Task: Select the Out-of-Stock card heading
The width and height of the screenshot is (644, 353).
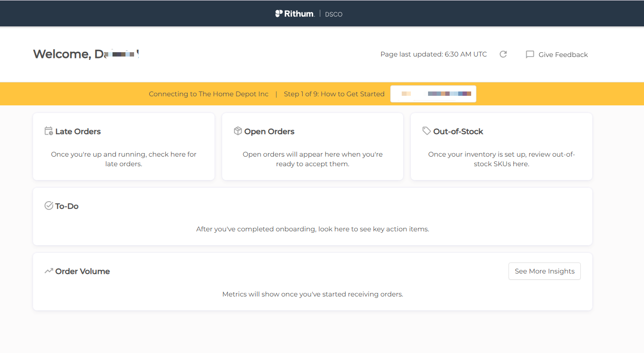Action: [458, 131]
